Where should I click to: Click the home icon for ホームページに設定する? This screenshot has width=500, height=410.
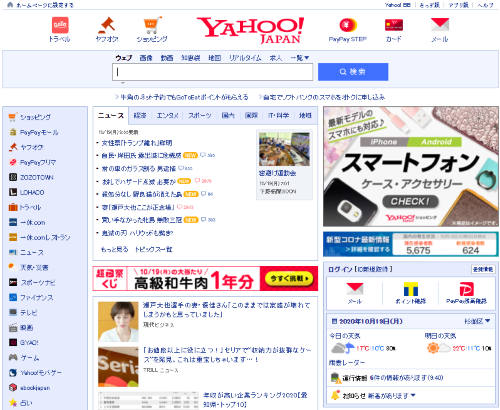[x=10, y=5]
